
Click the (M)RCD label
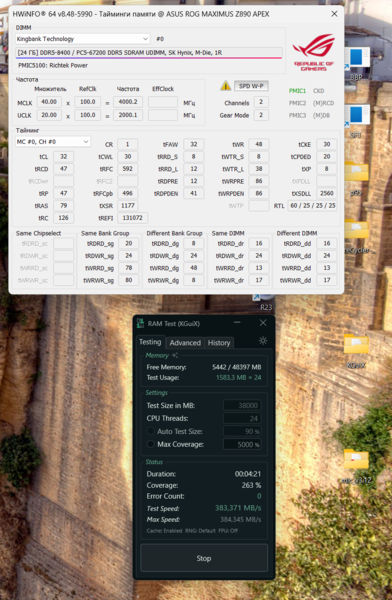tap(323, 103)
